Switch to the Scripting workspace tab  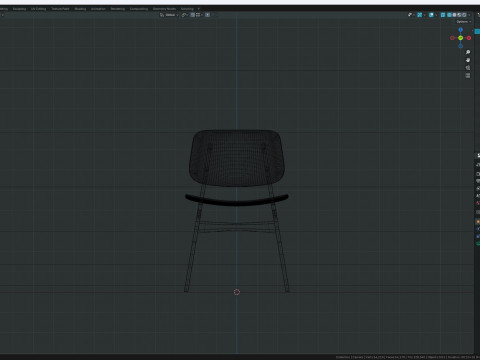[x=187, y=9]
